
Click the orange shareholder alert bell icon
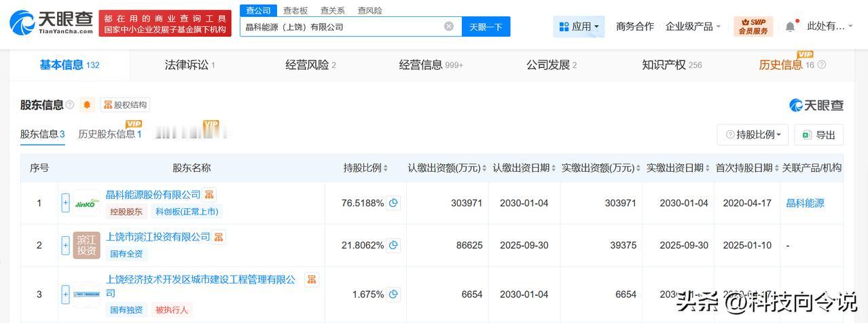coord(87,104)
